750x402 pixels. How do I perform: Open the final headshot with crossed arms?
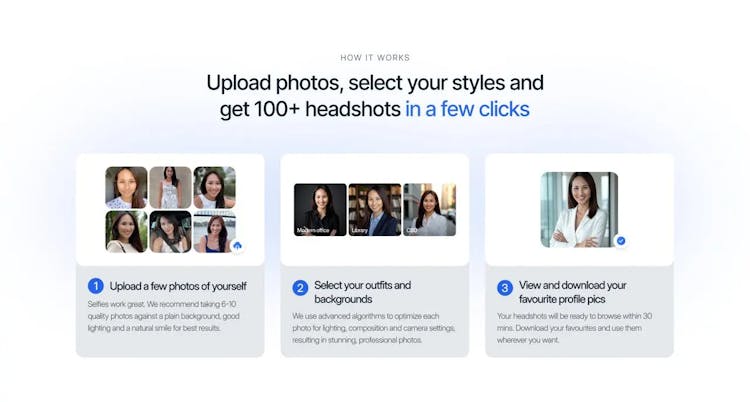click(579, 210)
